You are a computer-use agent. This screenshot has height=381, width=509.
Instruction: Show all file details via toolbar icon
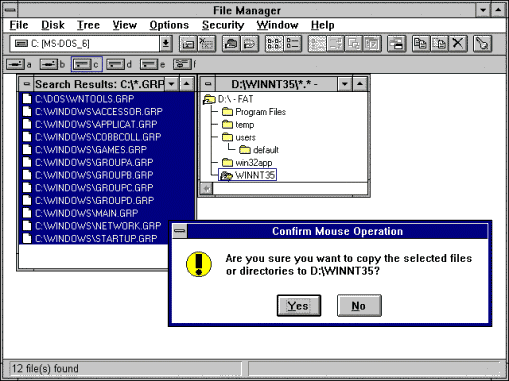coord(293,44)
